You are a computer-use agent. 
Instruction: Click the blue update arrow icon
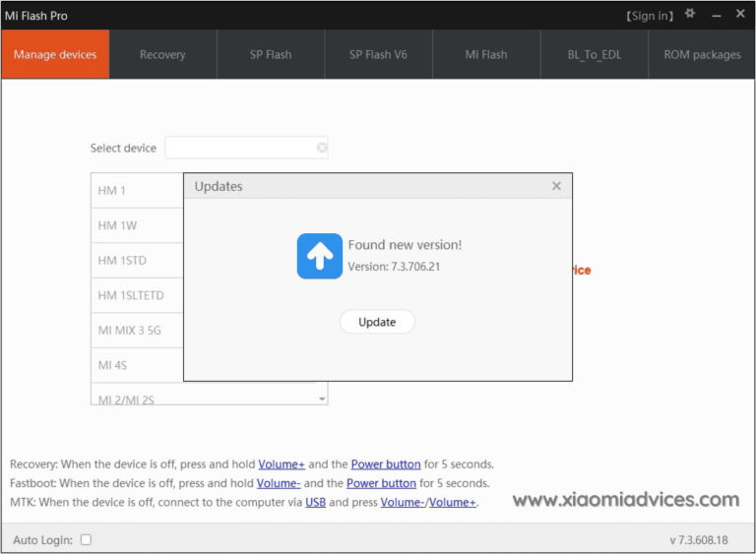click(320, 256)
